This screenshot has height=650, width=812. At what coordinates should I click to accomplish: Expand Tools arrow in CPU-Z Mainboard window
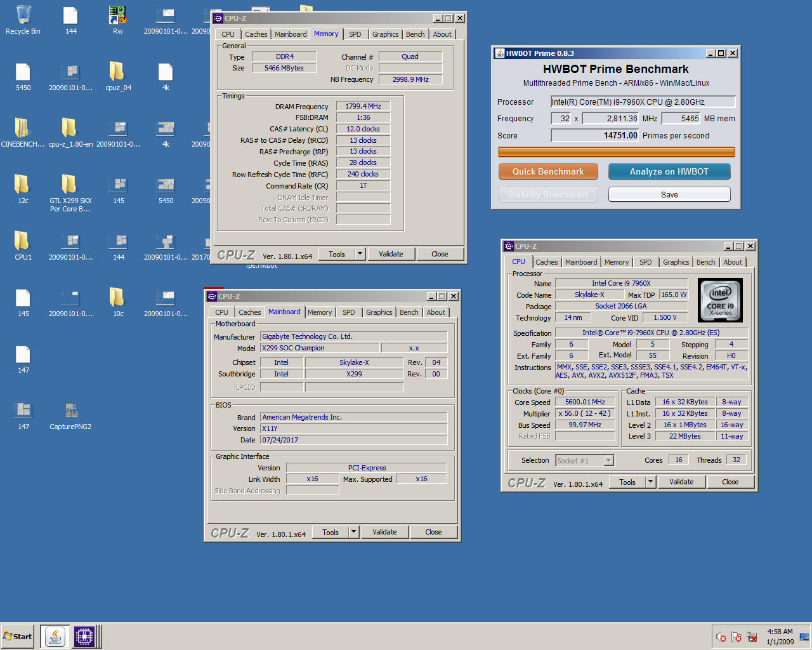[x=353, y=532]
